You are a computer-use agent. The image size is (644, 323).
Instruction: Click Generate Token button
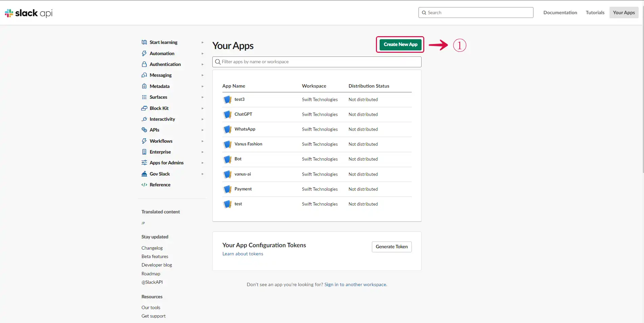[391, 247]
